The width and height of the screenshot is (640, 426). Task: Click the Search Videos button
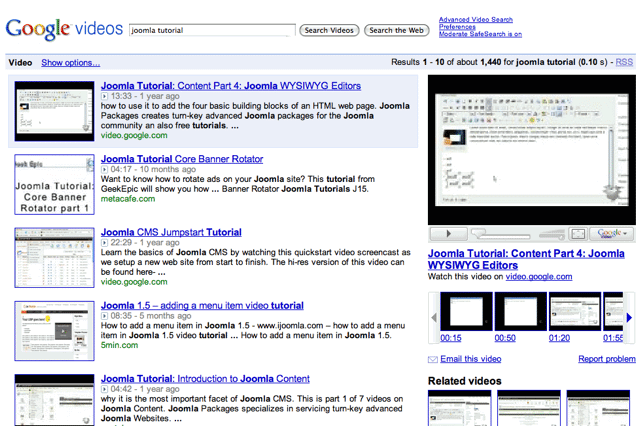[x=329, y=30]
